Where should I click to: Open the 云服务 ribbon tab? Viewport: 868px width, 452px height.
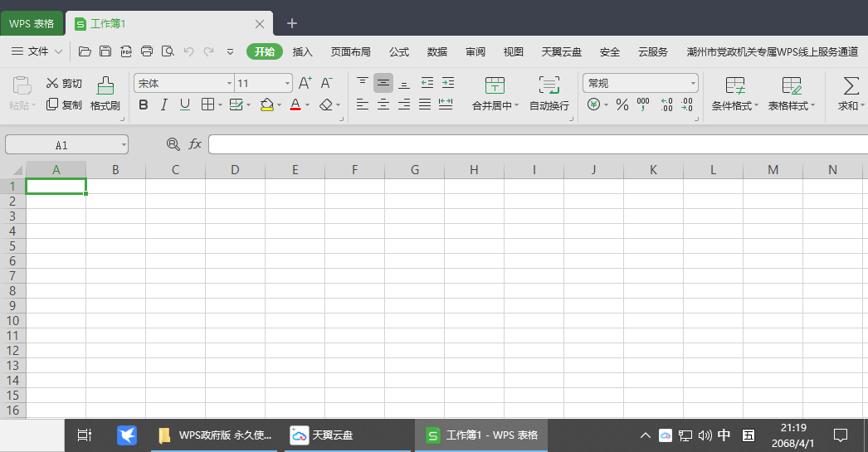coord(653,51)
